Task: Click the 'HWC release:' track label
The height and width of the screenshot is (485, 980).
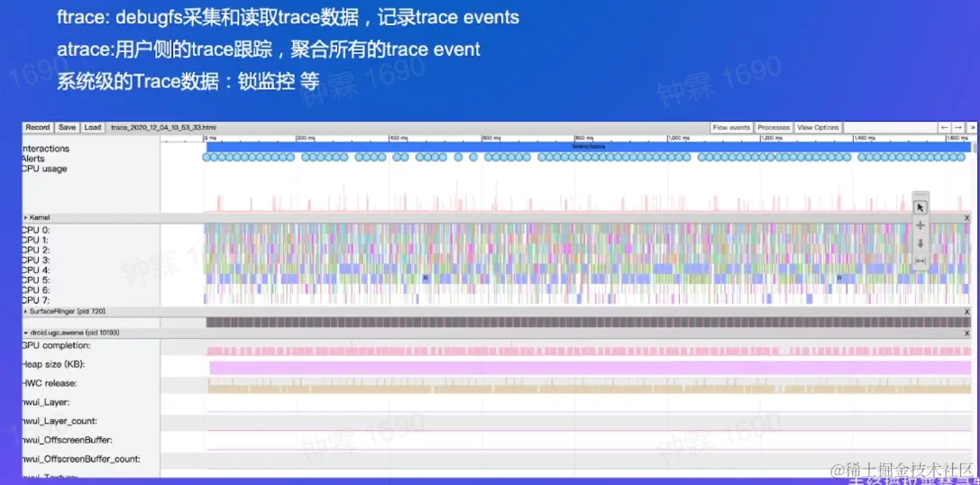Action: point(50,383)
